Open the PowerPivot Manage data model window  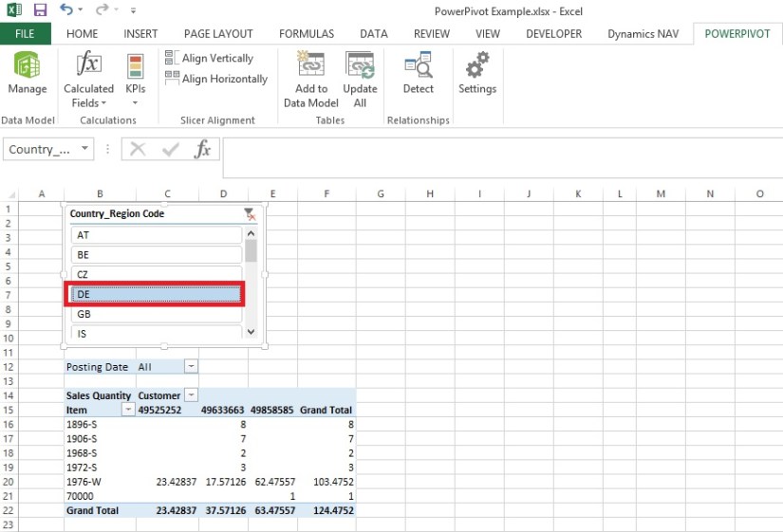[28, 73]
